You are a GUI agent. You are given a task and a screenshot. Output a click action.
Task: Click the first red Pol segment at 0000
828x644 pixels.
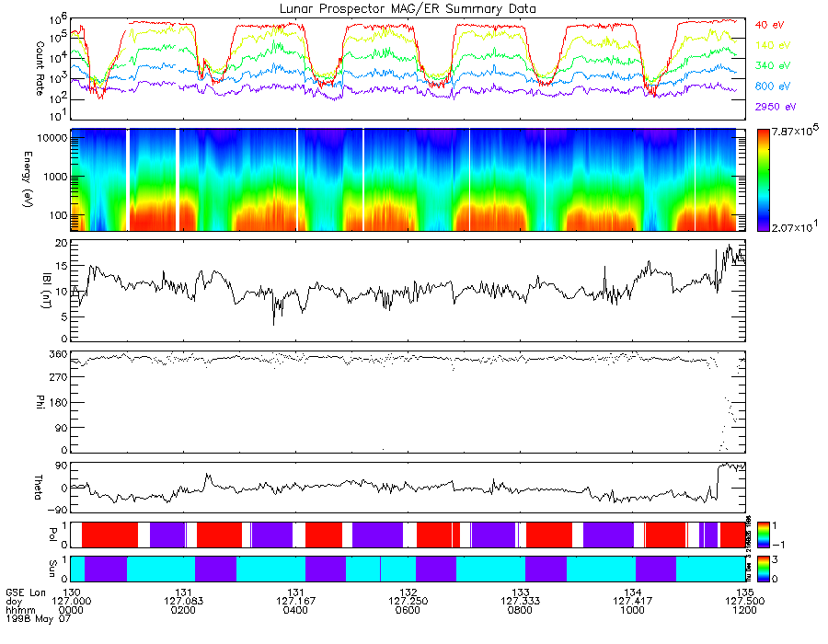coord(109,535)
